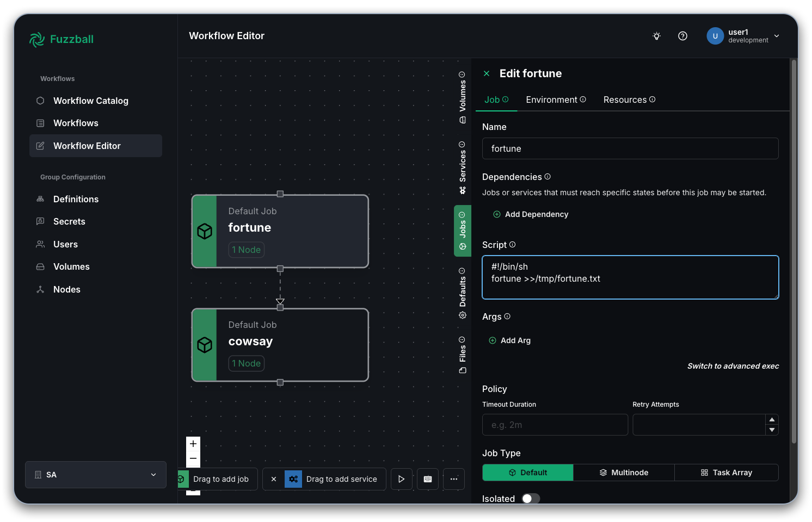Select the cowsay job node title
This screenshot has height=522, width=812.
coord(250,341)
